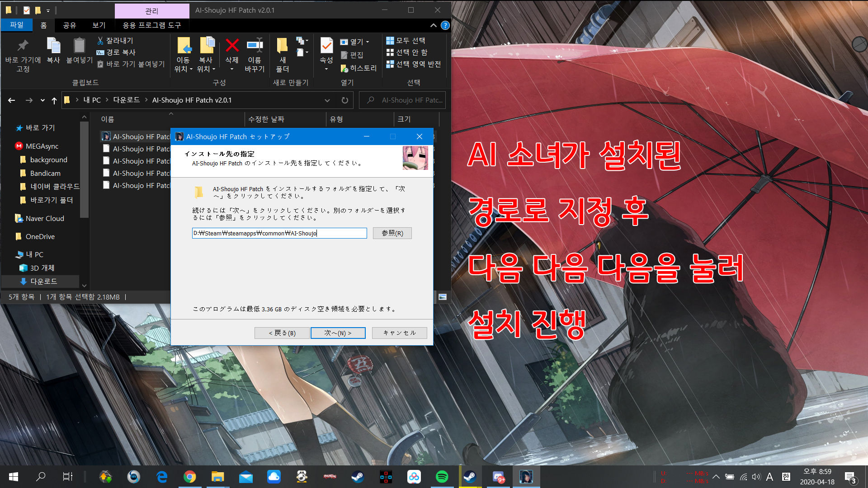The width and height of the screenshot is (868, 488).
Task: Open the Action Center notifications icon
Action: [x=850, y=477]
